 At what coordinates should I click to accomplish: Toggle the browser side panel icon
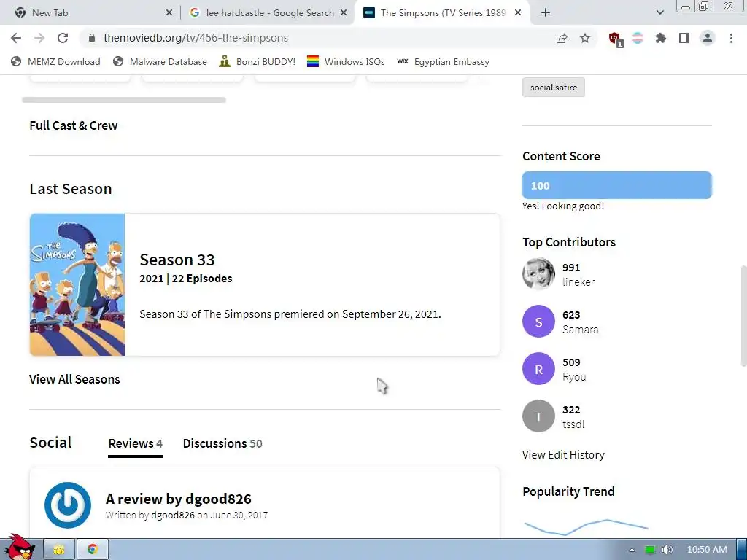click(684, 38)
